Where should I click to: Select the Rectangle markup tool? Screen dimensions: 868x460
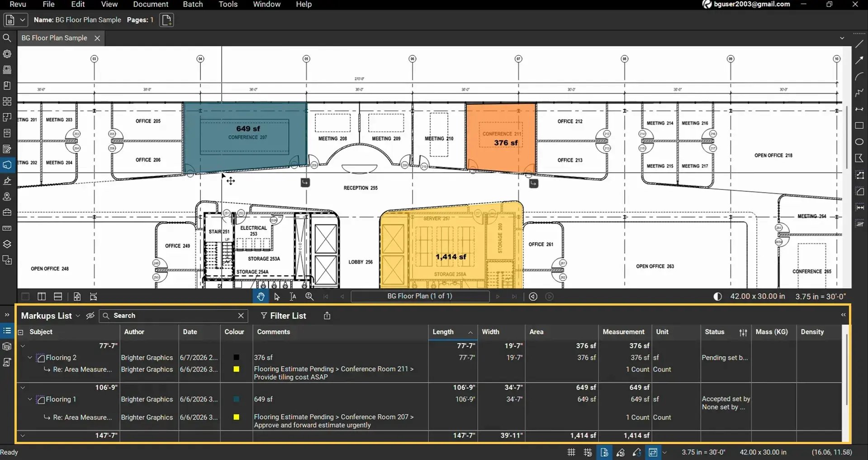coord(859,125)
